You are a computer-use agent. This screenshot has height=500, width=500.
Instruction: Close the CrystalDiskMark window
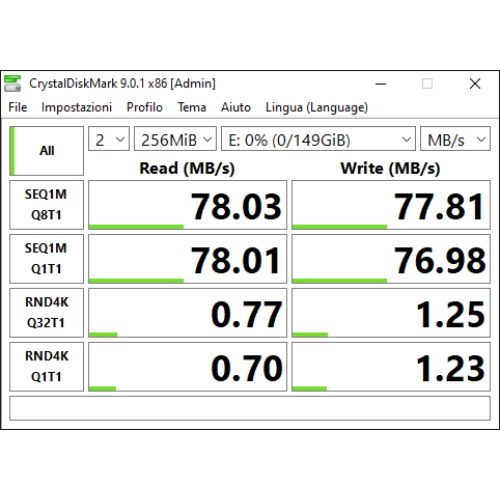coord(475,83)
